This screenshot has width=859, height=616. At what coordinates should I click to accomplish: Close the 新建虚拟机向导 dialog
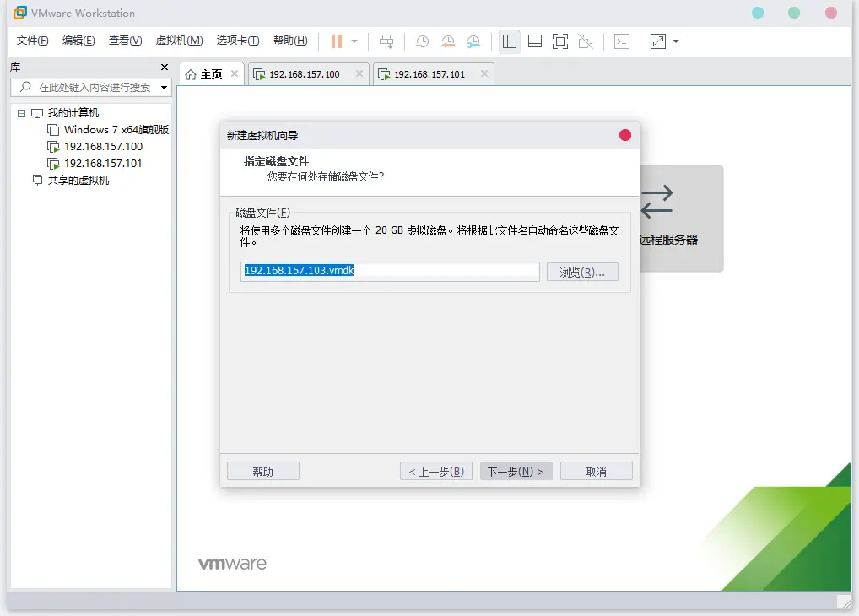click(x=625, y=135)
